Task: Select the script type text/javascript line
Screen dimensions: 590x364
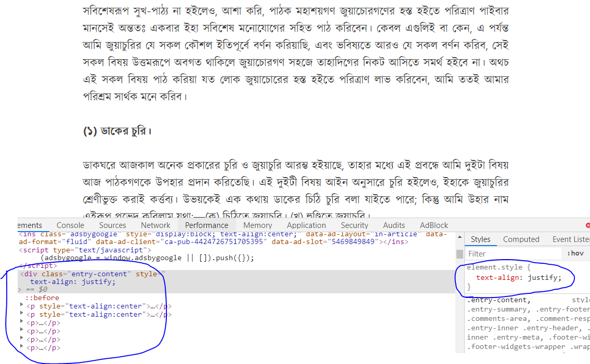Action: click(x=85, y=250)
